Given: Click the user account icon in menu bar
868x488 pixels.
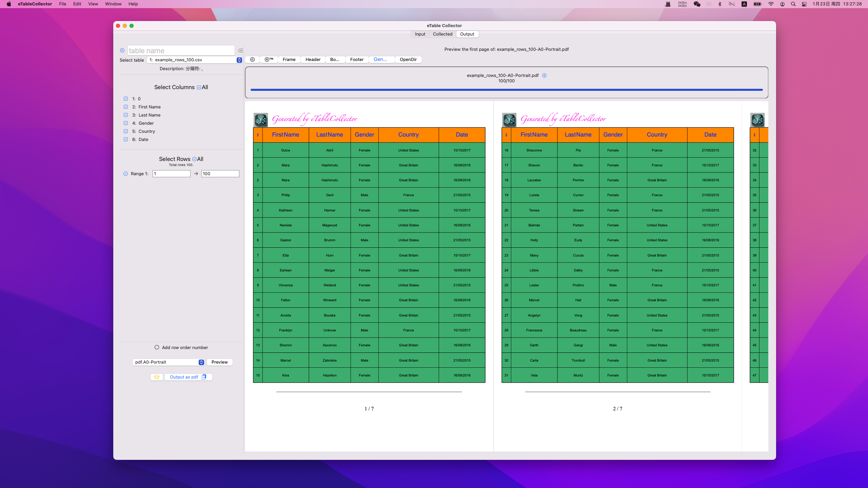Looking at the screenshot, I should click(x=782, y=4).
